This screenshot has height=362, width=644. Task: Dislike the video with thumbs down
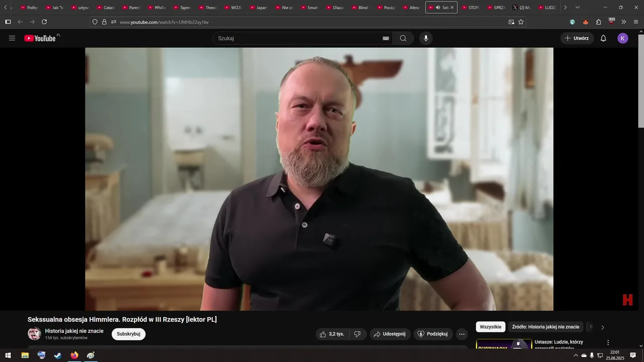coord(357,334)
